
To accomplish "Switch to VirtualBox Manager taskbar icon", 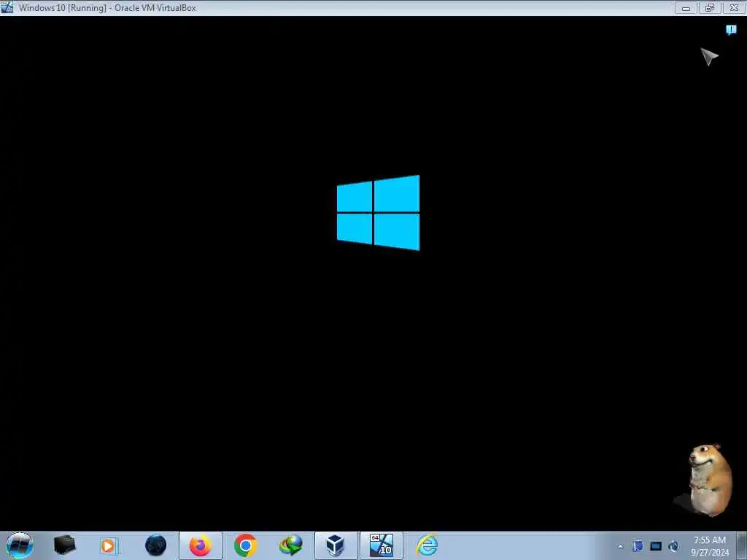I will point(336,545).
